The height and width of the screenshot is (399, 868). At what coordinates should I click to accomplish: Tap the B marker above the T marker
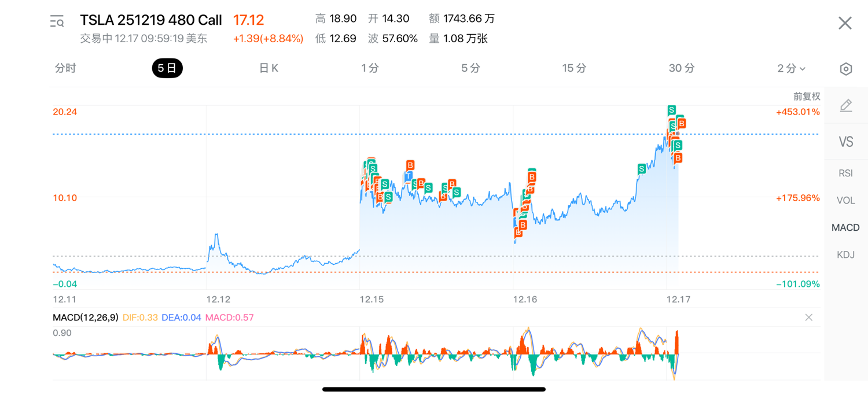point(410,165)
